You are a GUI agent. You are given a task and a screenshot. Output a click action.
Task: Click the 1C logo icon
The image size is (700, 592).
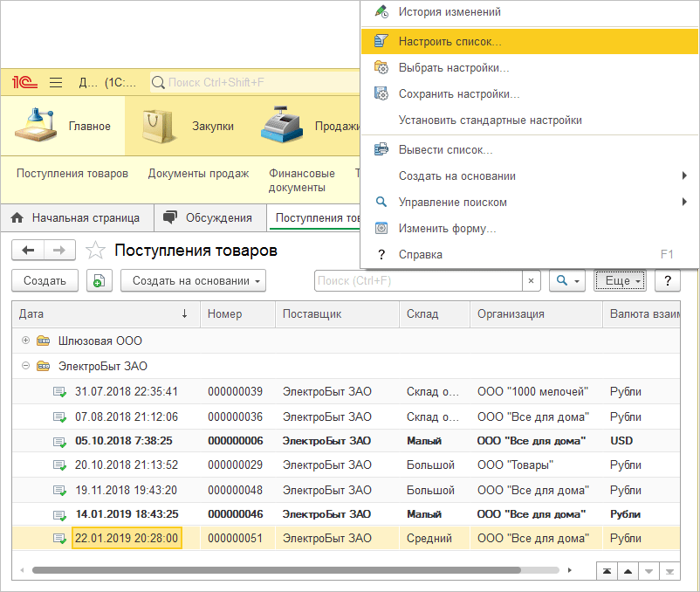(24, 83)
